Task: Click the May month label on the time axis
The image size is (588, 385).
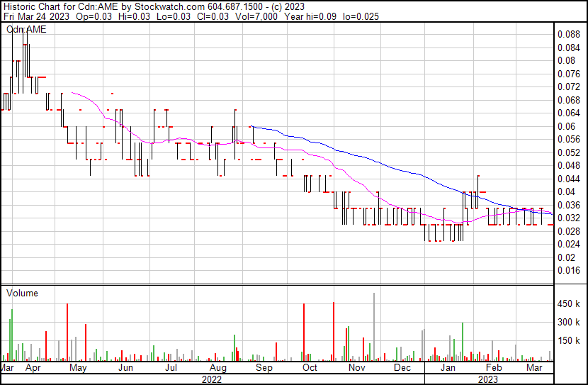Action: pos(78,368)
